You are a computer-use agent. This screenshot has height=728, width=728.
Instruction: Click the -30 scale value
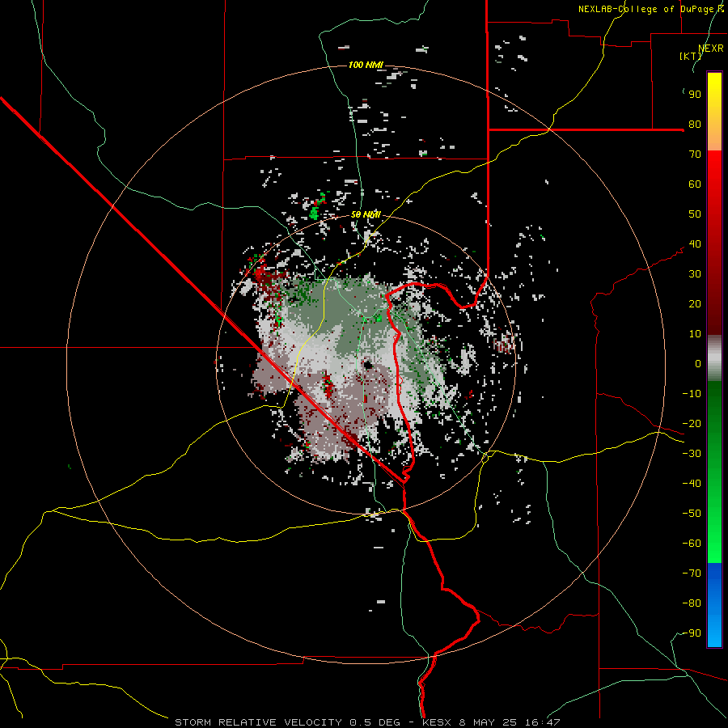[x=692, y=454]
